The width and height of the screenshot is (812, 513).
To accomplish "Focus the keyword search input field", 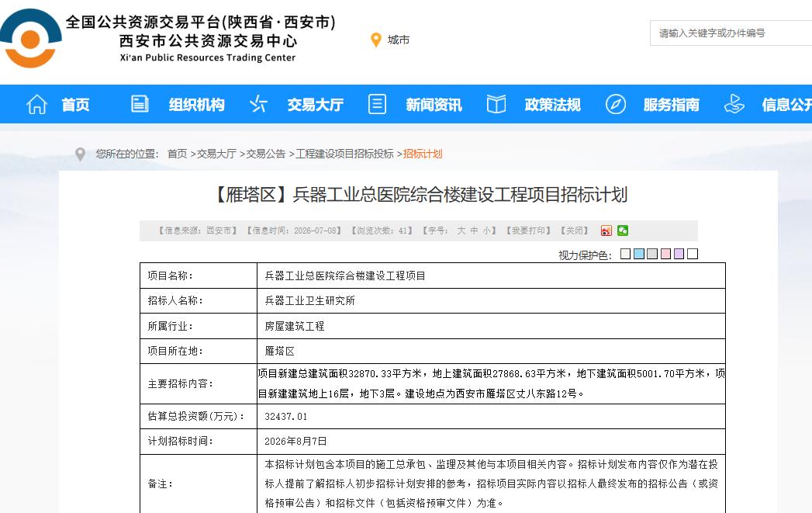I will pyautogui.click(x=731, y=33).
